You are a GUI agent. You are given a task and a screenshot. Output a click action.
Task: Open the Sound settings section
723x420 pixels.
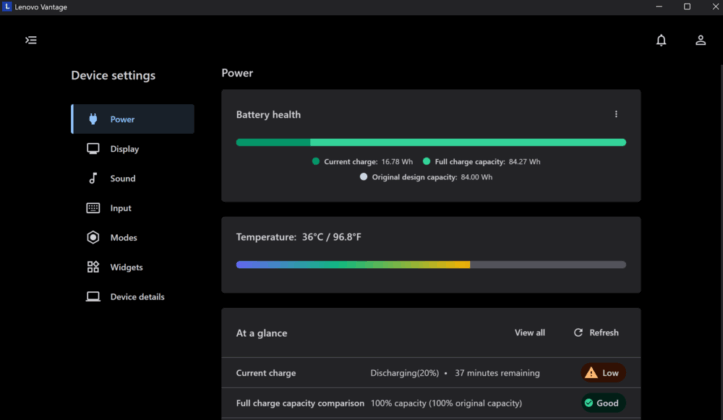(133, 178)
